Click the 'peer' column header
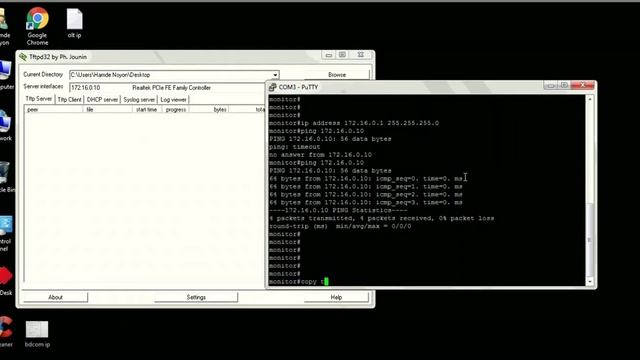The height and width of the screenshot is (360, 640). pyautogui.click(x=53, y=109)
